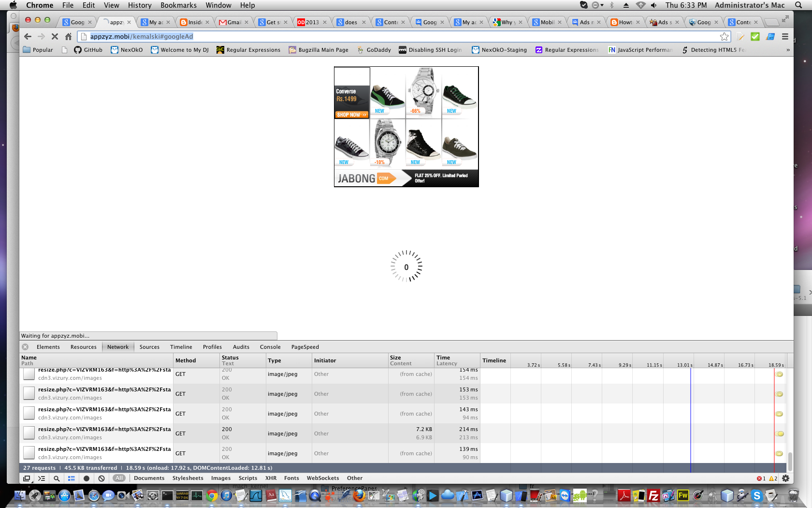Toggle small resource rows in Network panel
The width and height of the screenshot is (812, 508).
(x=72, y=478)
